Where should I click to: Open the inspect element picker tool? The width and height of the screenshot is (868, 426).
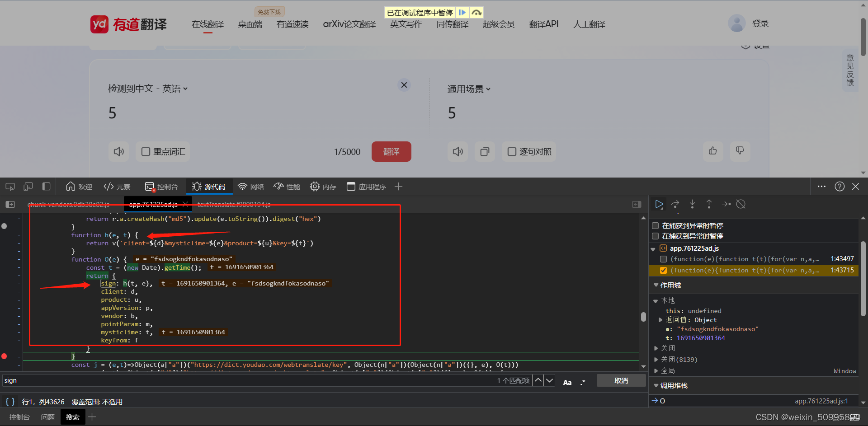coord(10,187)
